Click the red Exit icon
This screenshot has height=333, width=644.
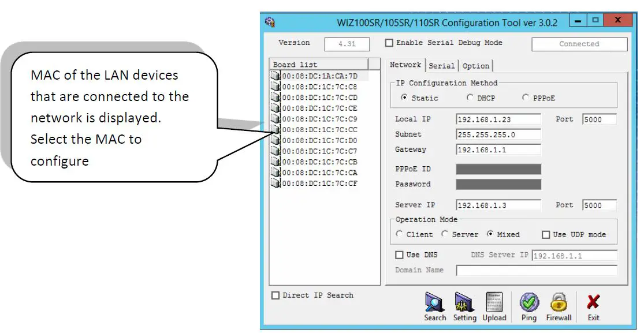coord(593,307)
